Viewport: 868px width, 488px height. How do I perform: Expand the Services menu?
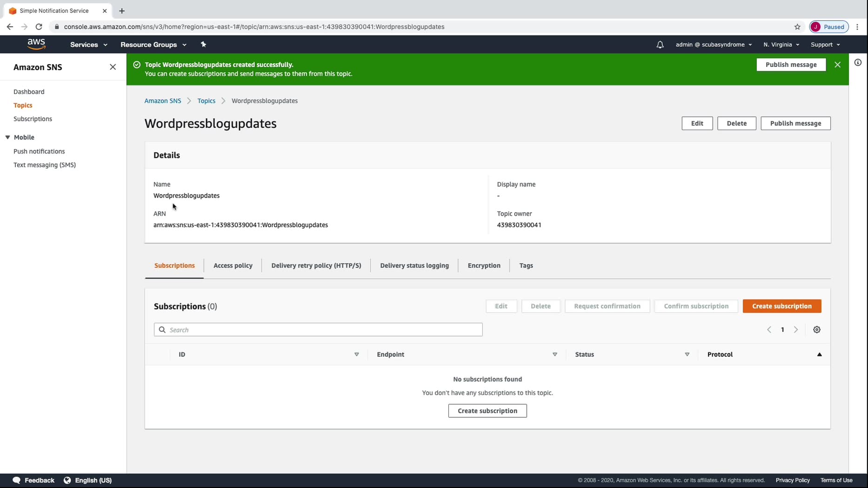tap(89, 45)
